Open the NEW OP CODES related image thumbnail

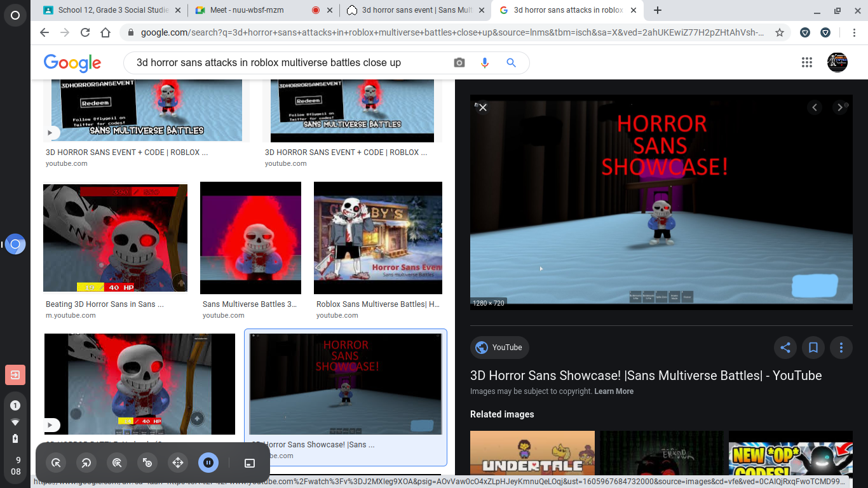tap(790, 453)
